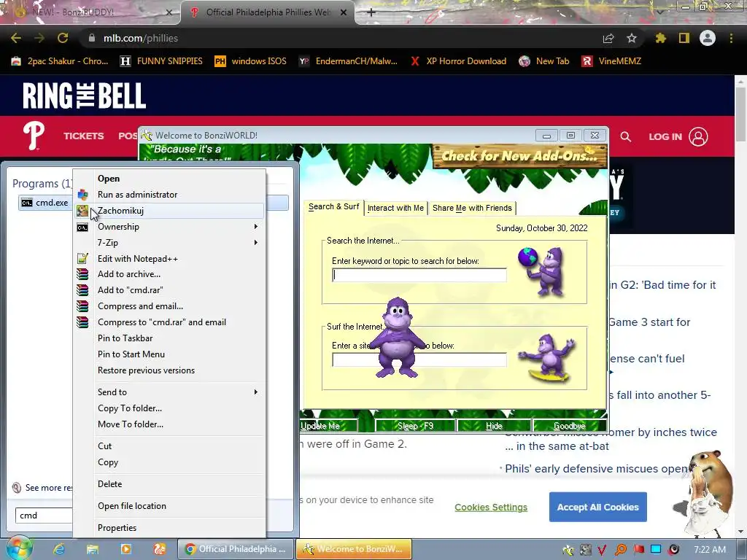The height and width of the screenshot is (560, 747).
Task: Expand 7-Zip submenu
Action: click(x=169, y=242)
